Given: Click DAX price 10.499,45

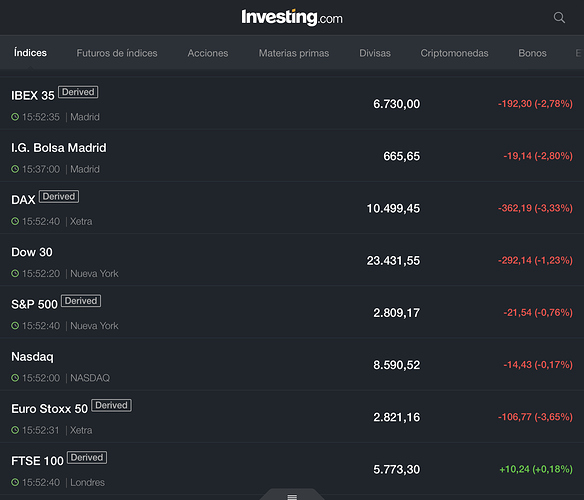Looking at the screenshot, I should pos(393,208).
